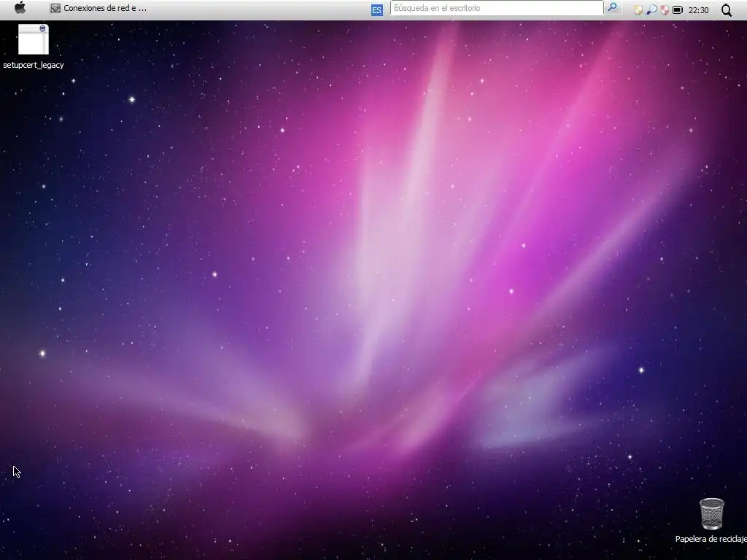747x560 pixels.
Task: Click the ES language indicator
Action: tap(377, 10)
